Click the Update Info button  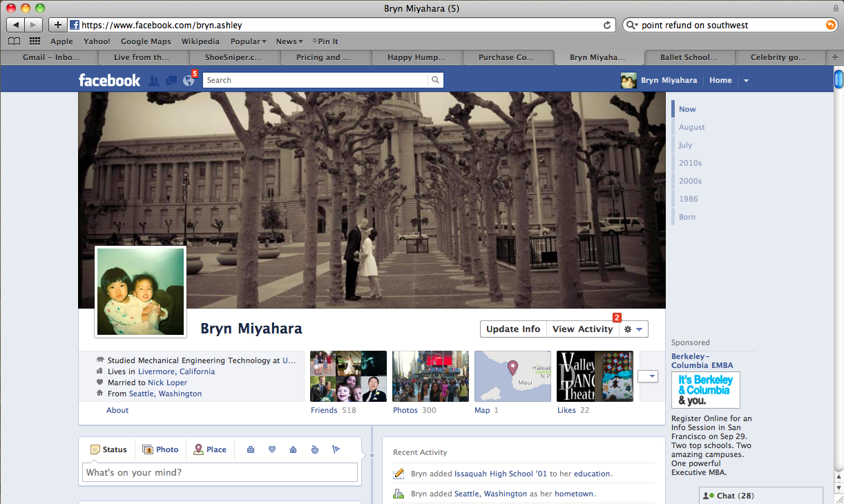tap(513, 329)
